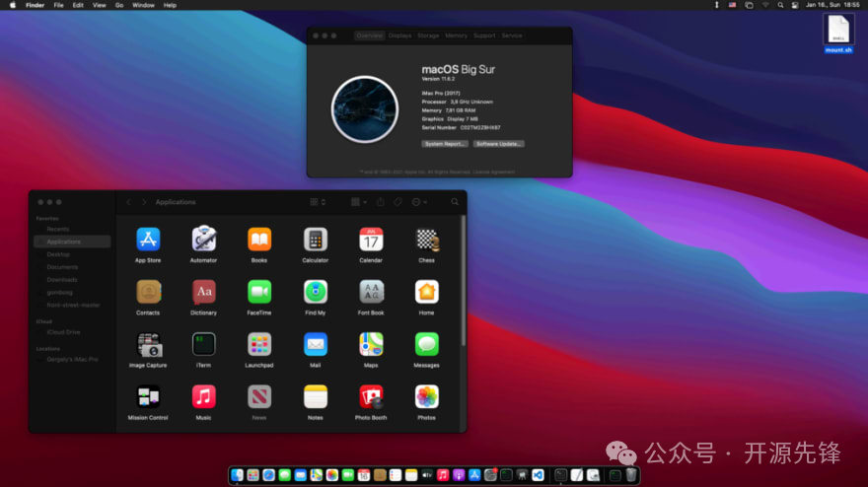Switch to the Overview tab

pos(369,35)
